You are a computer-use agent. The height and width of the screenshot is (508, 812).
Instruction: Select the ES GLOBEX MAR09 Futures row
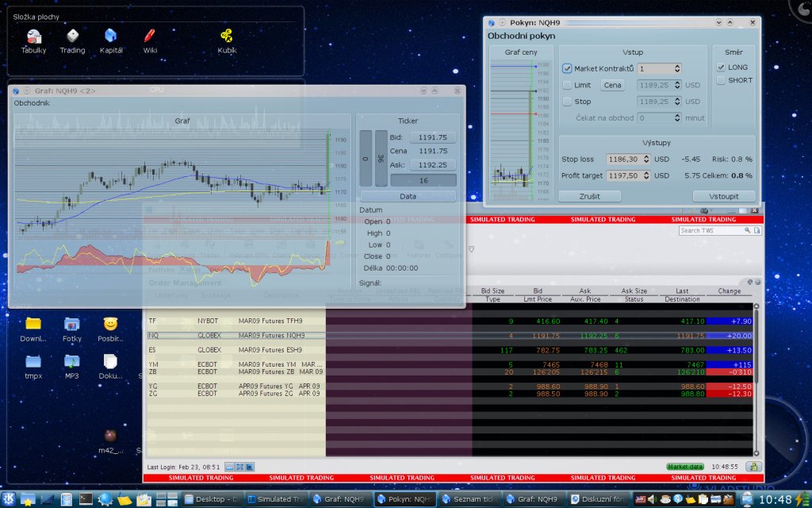click(x=450, y=350)
